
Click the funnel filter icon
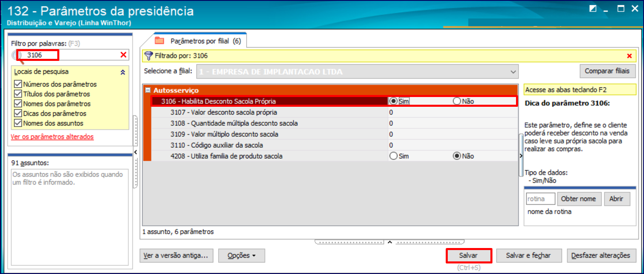pyautogui.click(x=149, y=56)
